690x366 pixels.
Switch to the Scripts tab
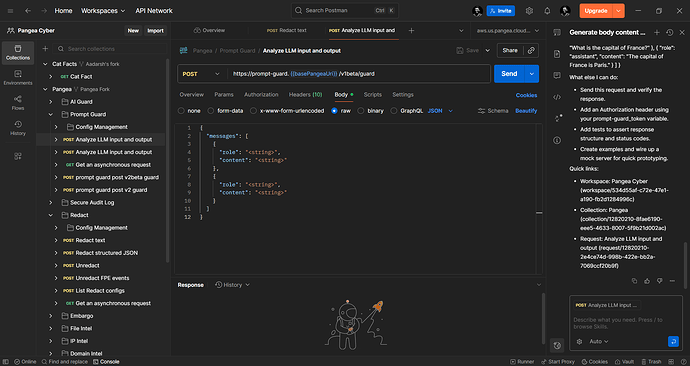pos(372,95)
